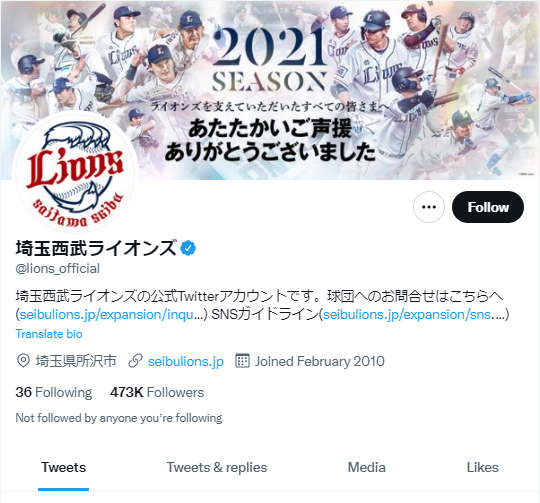The height and width of the screenshot is (503, 540).
Task: Click the chain link icon beside seibulions.jp
Action: coord(135,361)
